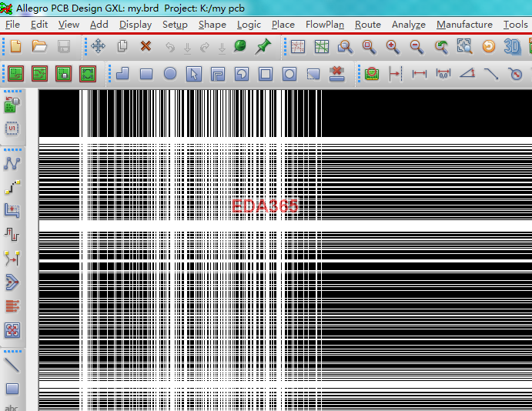Click the Delay Tune icon
Screen dimensions: 532x411
[x=12, y=235]
